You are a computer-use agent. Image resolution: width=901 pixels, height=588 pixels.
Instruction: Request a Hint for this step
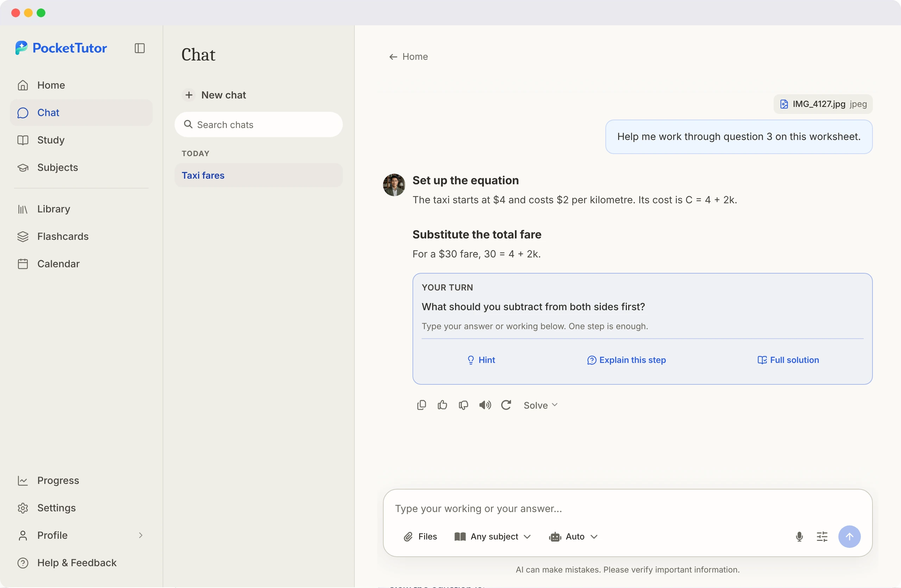(481, 360)
